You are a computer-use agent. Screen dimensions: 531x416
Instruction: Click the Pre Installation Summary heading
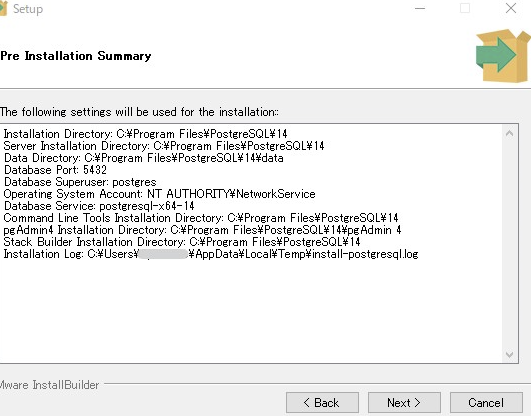pos(76,56)
